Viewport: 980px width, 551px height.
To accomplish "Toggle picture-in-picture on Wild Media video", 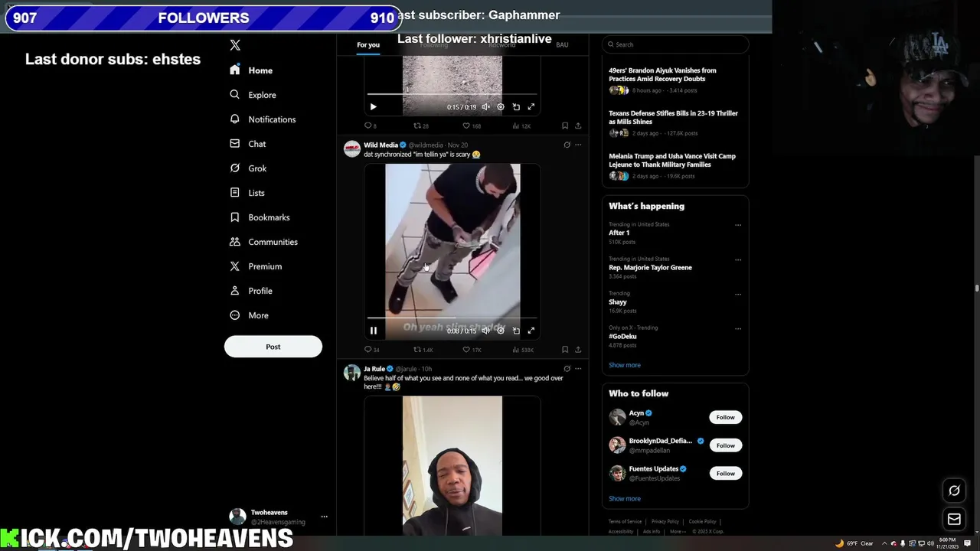I will click(516, 331).
